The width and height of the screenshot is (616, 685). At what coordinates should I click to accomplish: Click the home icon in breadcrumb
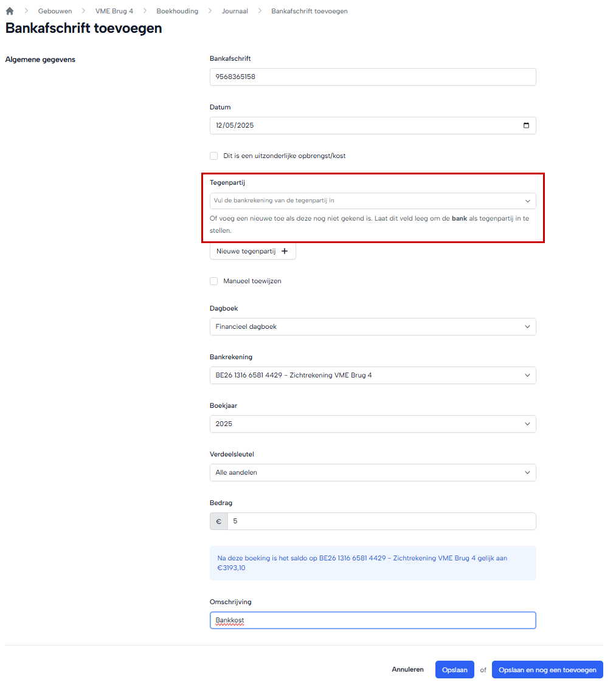[10, 11]
